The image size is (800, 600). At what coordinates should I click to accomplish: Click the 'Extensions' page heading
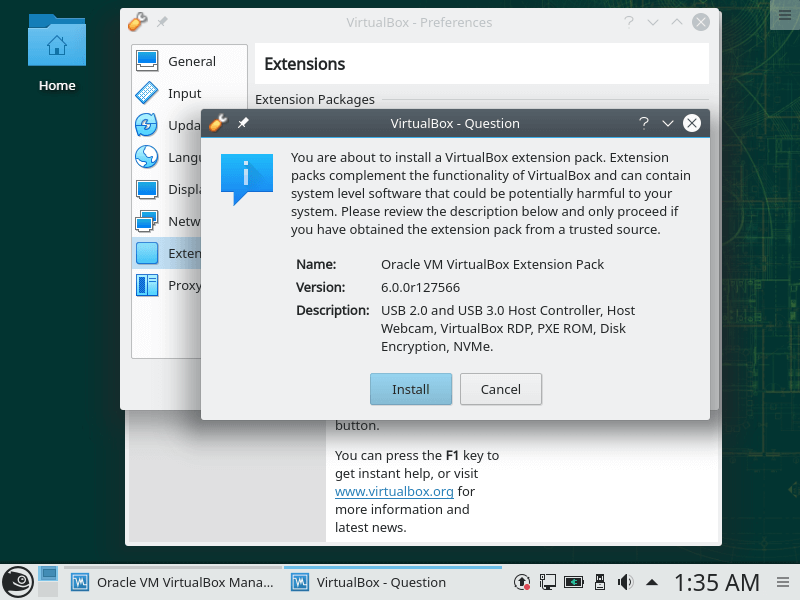(x=305, y=64)
